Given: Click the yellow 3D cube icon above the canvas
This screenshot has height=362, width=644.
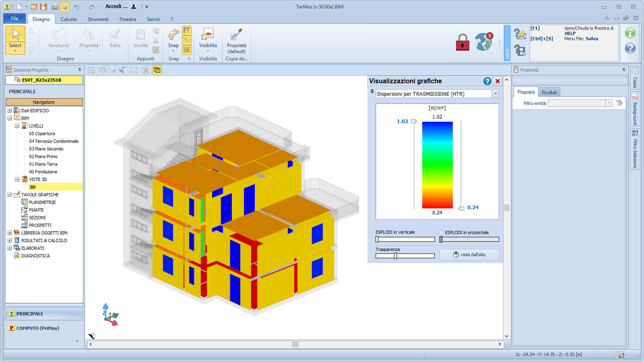Looking at the screenshot, I should [157, 70].
